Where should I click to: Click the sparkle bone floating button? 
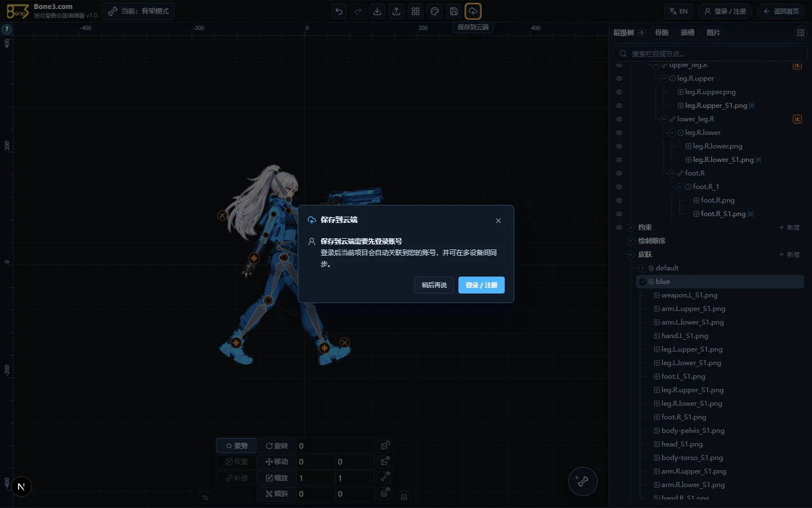pyautogui.click(x=582, y=481)
